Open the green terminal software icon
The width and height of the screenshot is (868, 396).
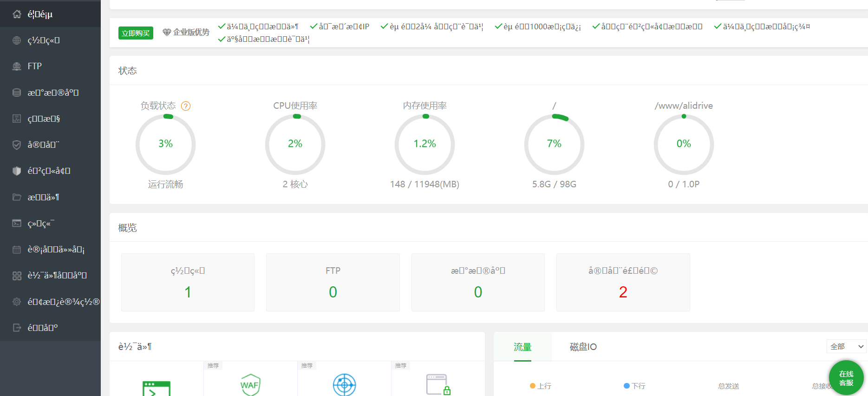pyautogui.click(x=157, y=389)
